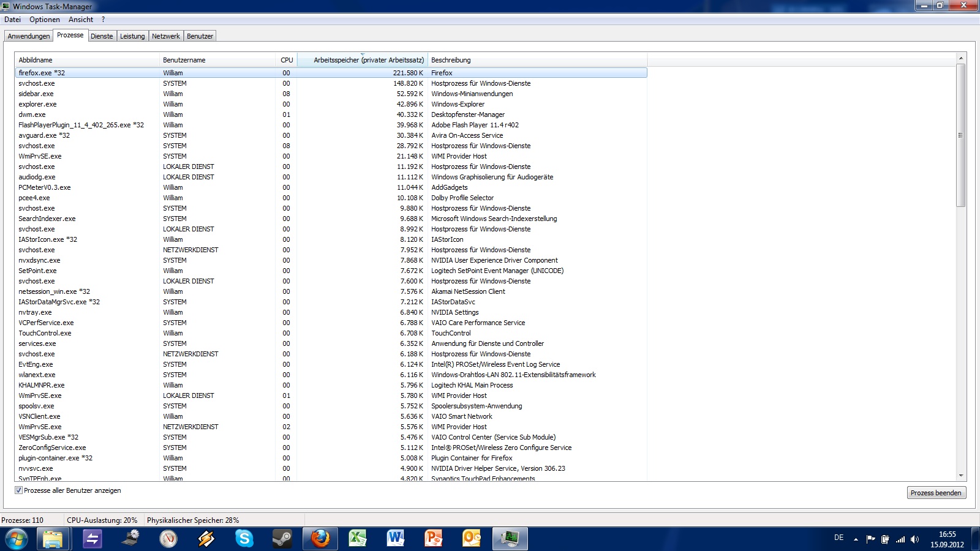Launch Steam from the taskbar
The height and width of the screenshot is (551, 980).
(282, 539)
